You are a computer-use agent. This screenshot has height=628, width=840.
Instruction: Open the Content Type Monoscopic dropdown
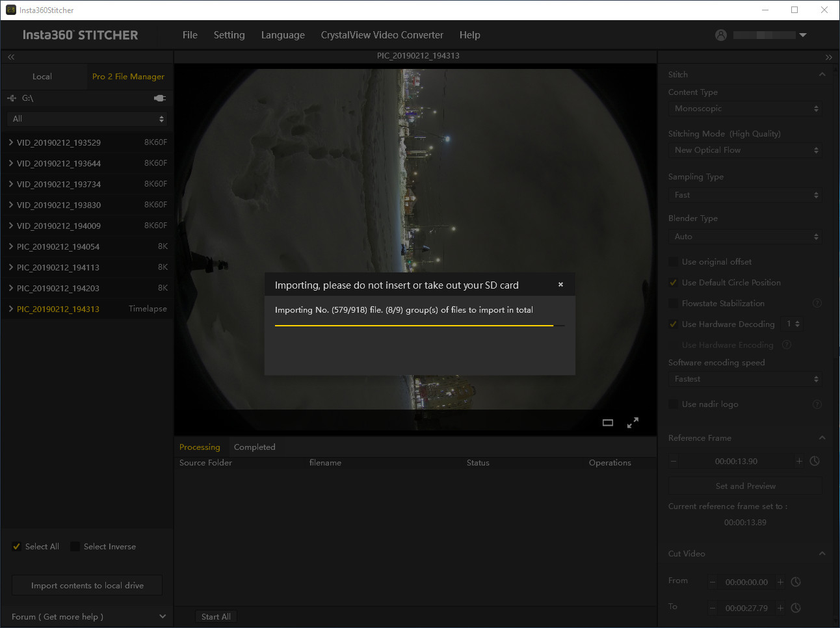coord(745,109)
